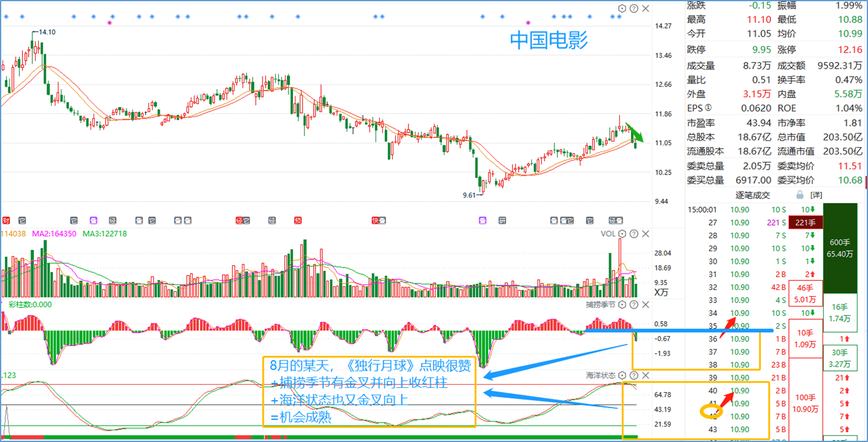Click the red 财 event marker on timeline
Image resolution: width=868 pixels, height=442 pixels.
click(x=5, y=220)
